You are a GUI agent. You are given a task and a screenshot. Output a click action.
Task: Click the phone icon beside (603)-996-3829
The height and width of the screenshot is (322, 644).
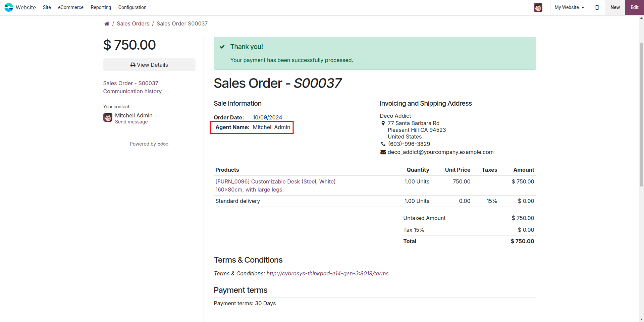click(x=383, y=144)
